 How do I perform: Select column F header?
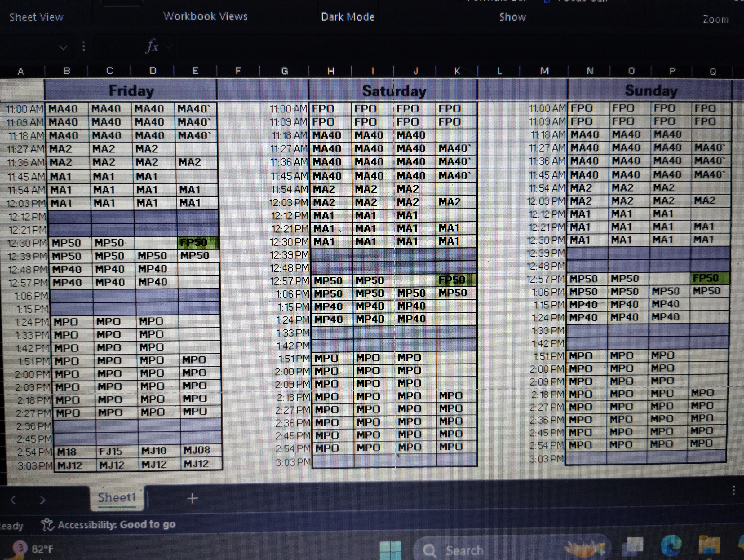238,71
